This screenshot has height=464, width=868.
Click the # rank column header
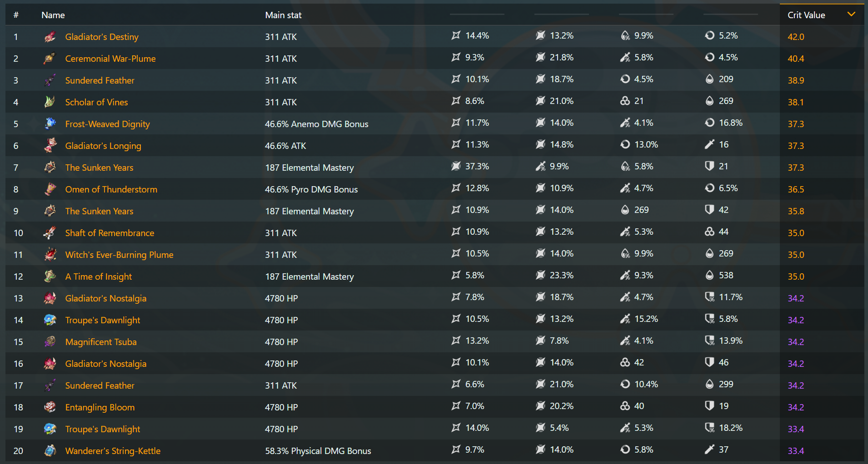click(16, 15)
